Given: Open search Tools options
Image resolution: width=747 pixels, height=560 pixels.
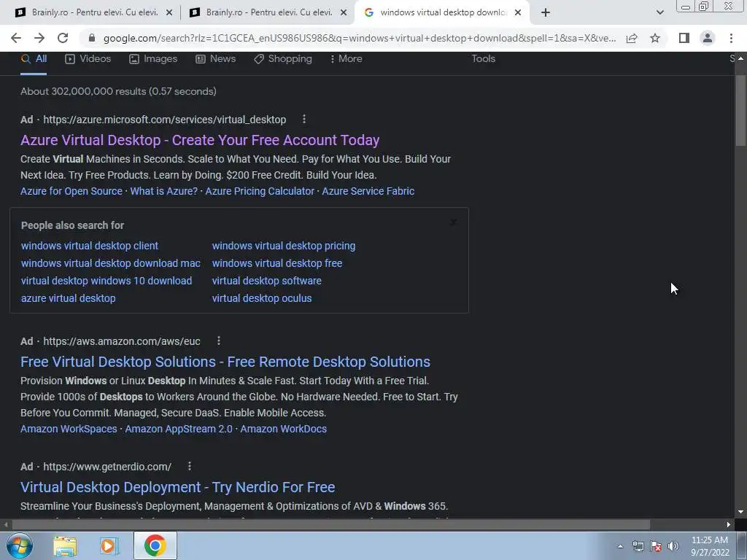Looking at the screenshot, I should click(x=484, y=58).
